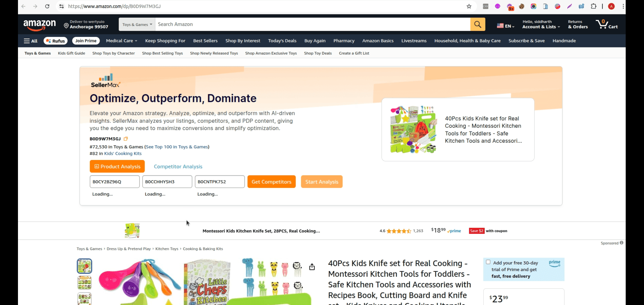644x305 pixels.
Task: Click the search magnifier icon
Action: [478, 24]
